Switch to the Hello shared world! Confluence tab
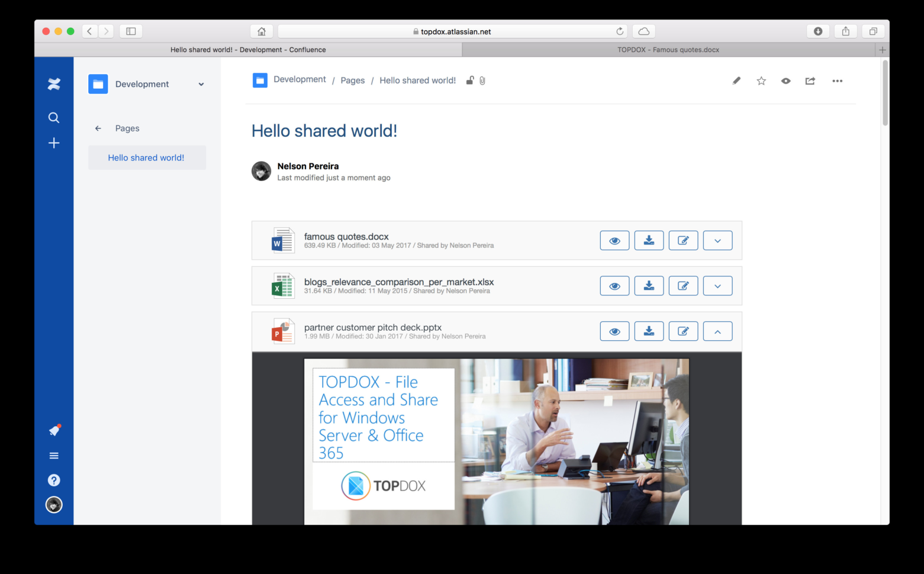Image resolution: width=924 pixels, height=574 pixels. [248, 50]
